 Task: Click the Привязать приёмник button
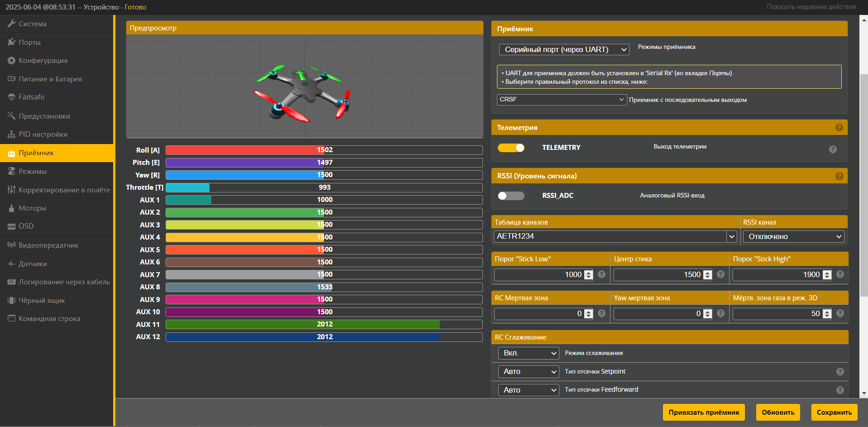704,413
